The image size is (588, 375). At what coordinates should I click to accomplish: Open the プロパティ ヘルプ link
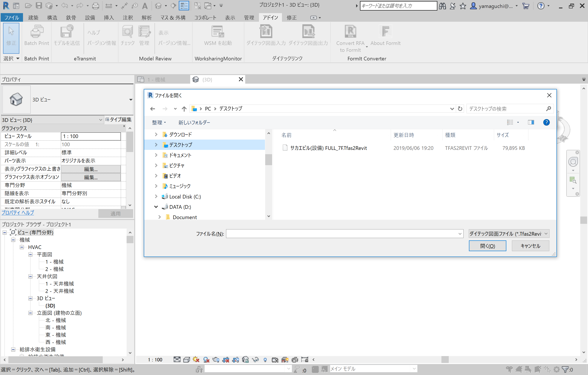click(18, 212)
